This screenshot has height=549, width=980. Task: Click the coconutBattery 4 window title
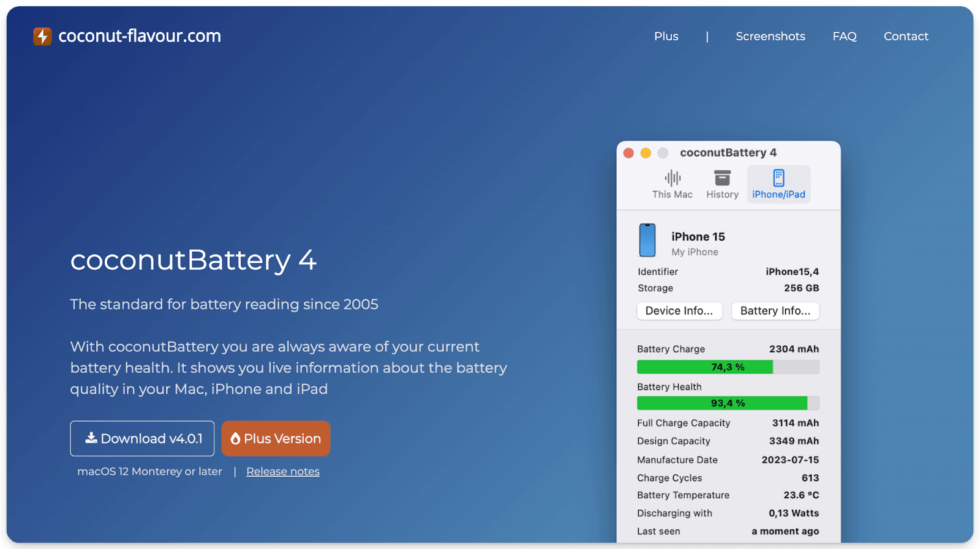pyautogui.click(x=728, y=153)
